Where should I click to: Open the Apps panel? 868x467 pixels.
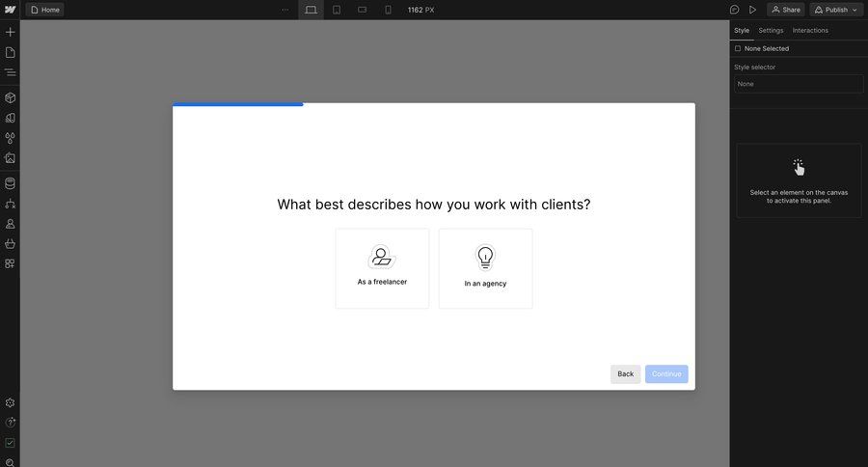click(10, 263)
